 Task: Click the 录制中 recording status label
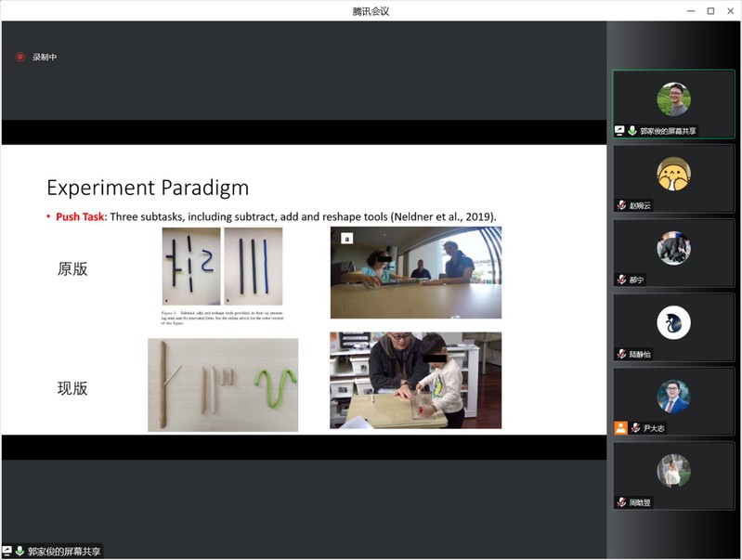45,58
